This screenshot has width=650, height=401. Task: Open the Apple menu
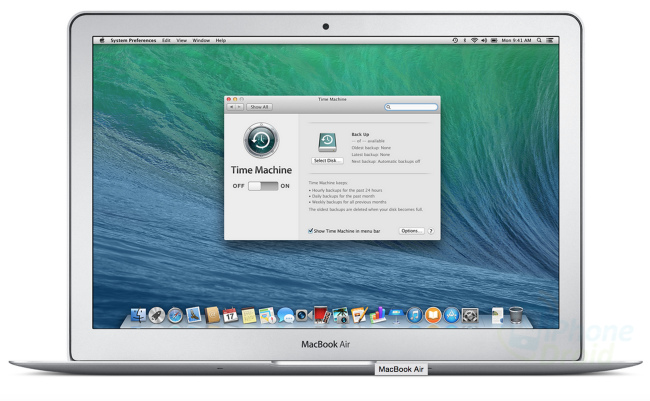(x=100, y=40)
